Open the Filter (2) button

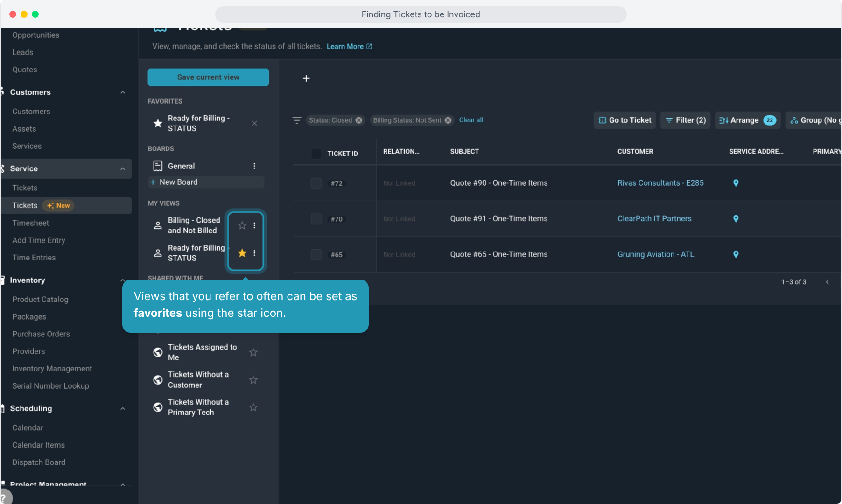click(685, 120)
